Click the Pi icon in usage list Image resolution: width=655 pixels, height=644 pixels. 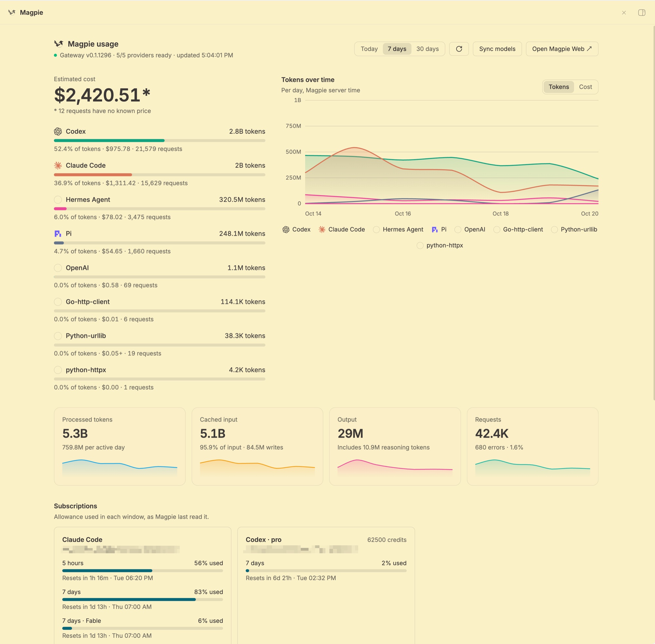point(58,234)
